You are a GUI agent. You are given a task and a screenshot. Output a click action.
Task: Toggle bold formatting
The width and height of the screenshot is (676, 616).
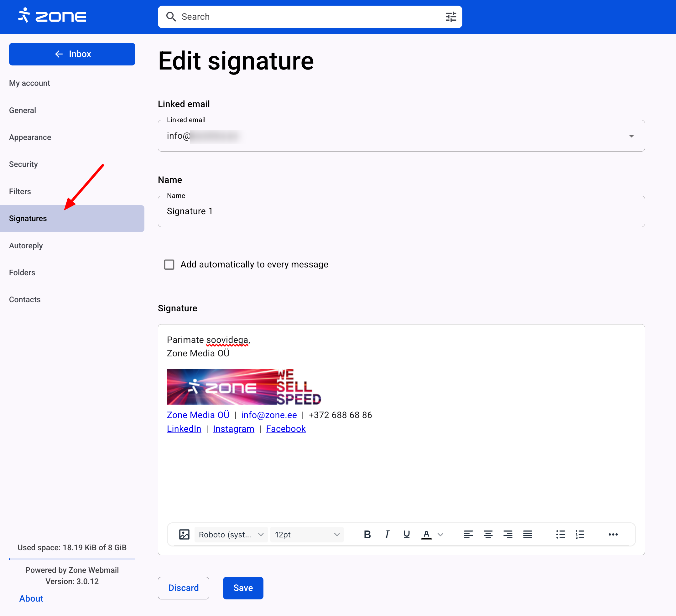[367, 534]
